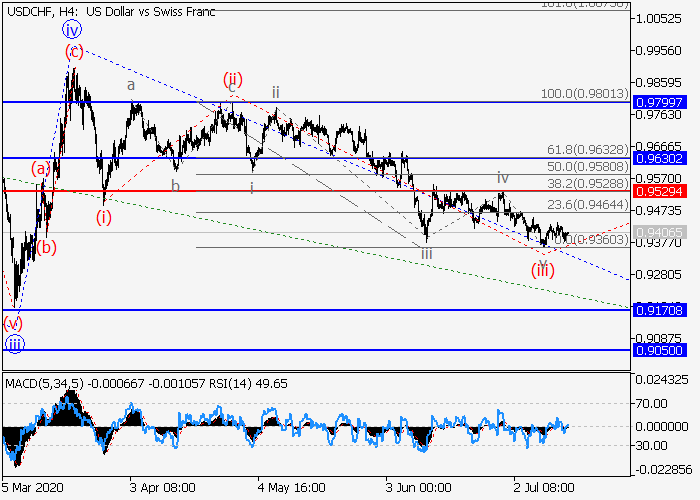Screen dimensions: 700x500
Task: Select the red (iii) wave label
Action: coord(543,270)
